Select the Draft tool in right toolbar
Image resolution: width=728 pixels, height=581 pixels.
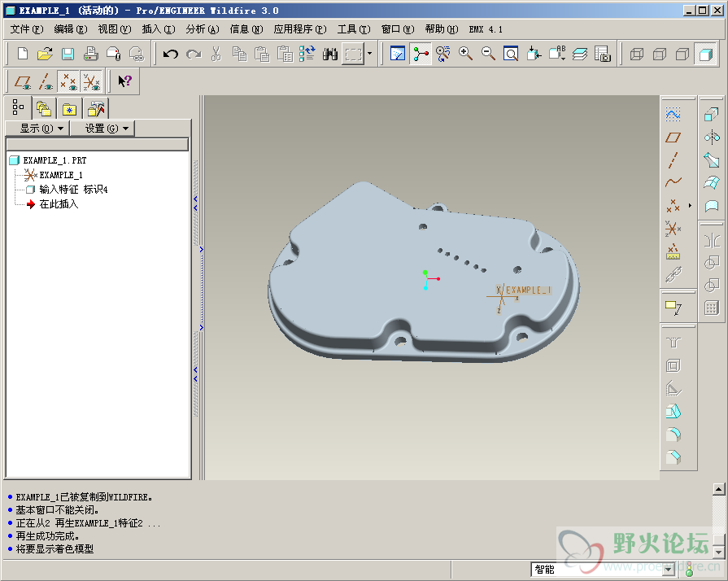tap(674, 412)
